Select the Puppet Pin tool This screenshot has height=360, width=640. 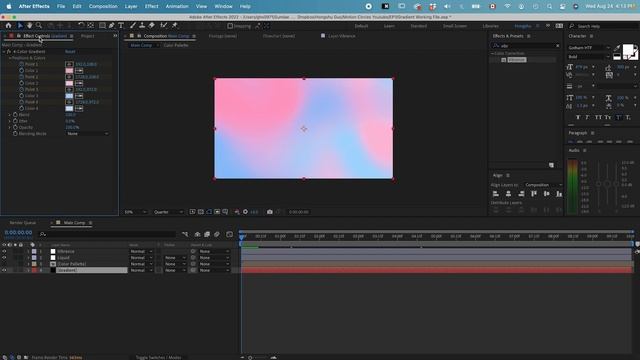175,25
